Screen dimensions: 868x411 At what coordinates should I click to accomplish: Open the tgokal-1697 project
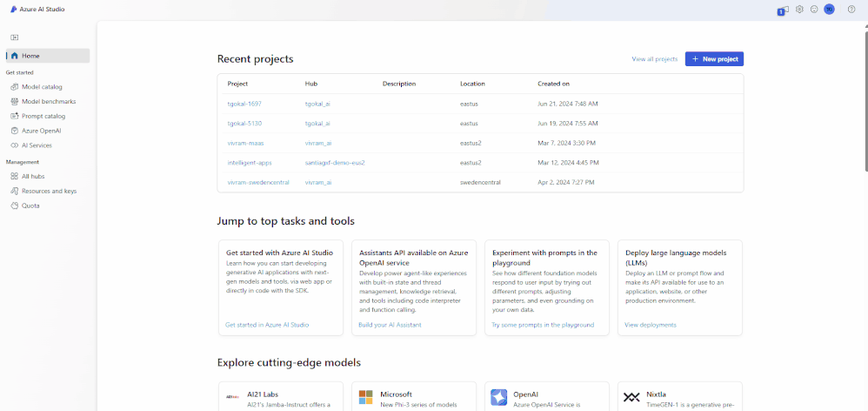click(244, 104)
